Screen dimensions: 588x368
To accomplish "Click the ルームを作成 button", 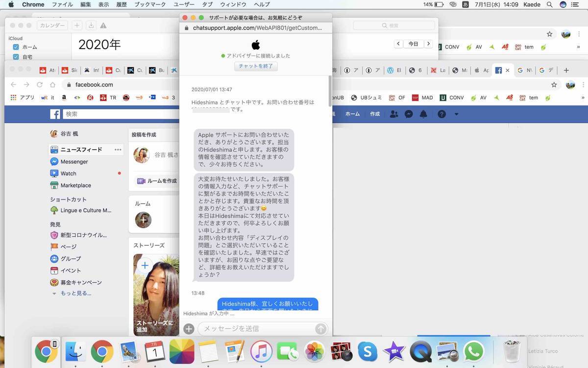I will [x=157, y=181].
